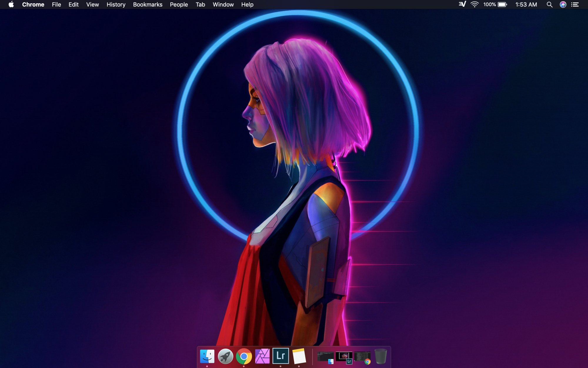Image resolution: width=588 pixels, height=368 pixels.
Task: Restore minimized Finder window thumbnail
Action: pos(325,357)
